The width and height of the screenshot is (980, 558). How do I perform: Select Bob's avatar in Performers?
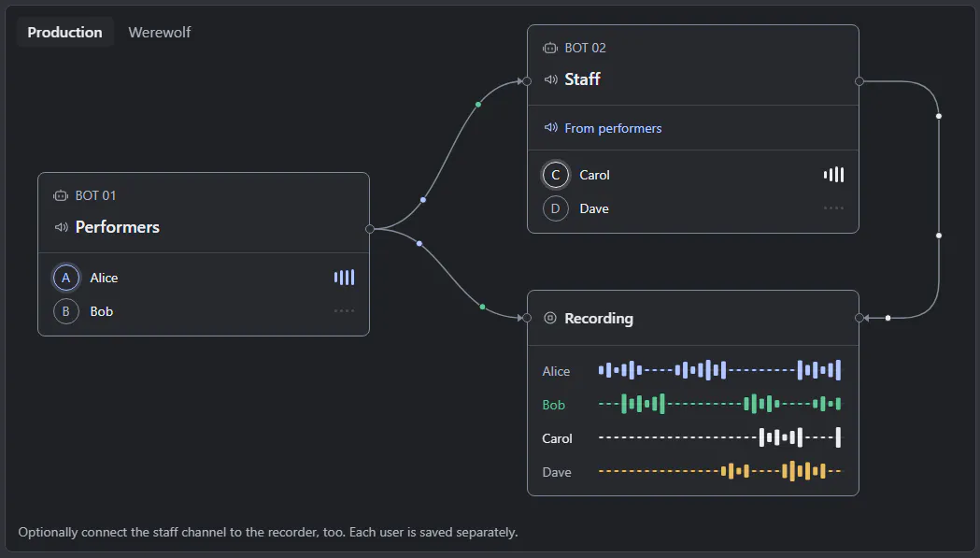[65, 311]
